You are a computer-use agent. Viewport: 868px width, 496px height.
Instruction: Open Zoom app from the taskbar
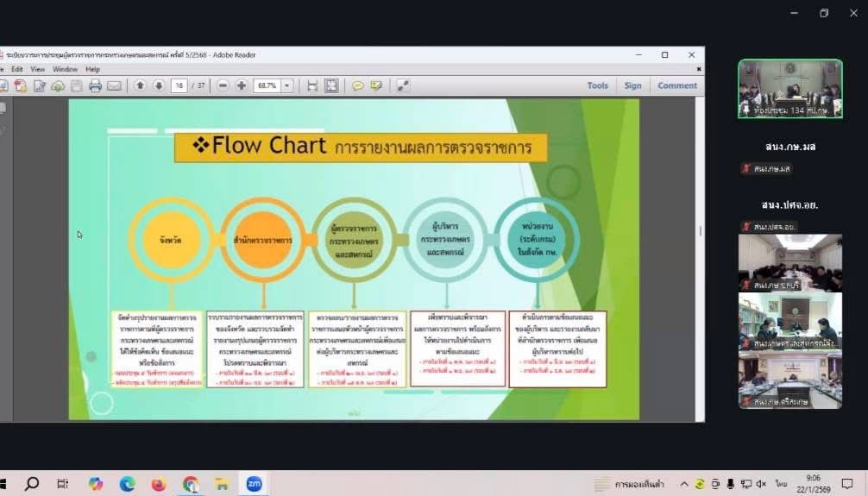tap(254, 484)
